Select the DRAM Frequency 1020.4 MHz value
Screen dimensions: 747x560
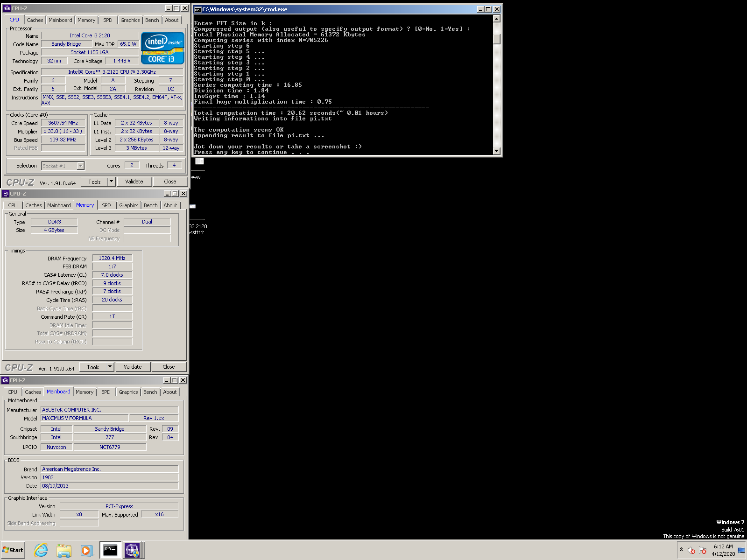pos(112,258)
